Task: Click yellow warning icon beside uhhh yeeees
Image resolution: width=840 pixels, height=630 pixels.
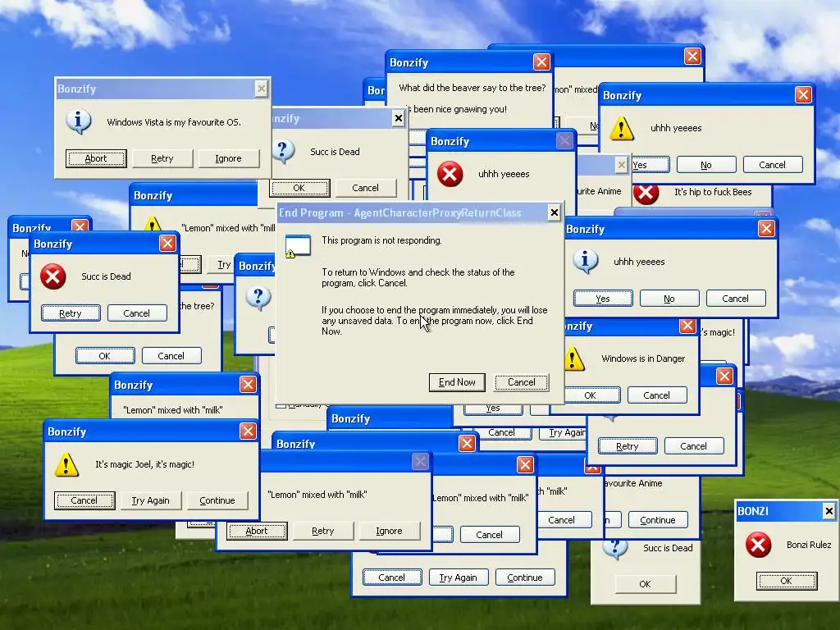Action: point(622,128)
